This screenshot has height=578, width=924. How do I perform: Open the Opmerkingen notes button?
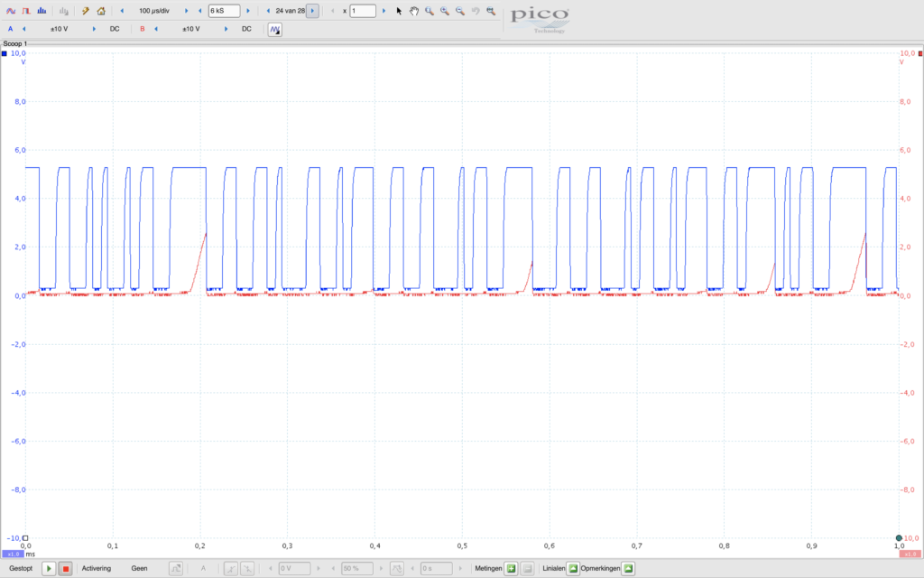point(628,569)
